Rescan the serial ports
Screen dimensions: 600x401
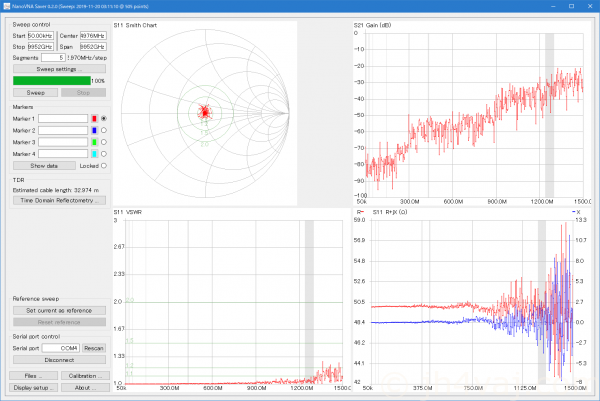(94, 348)
